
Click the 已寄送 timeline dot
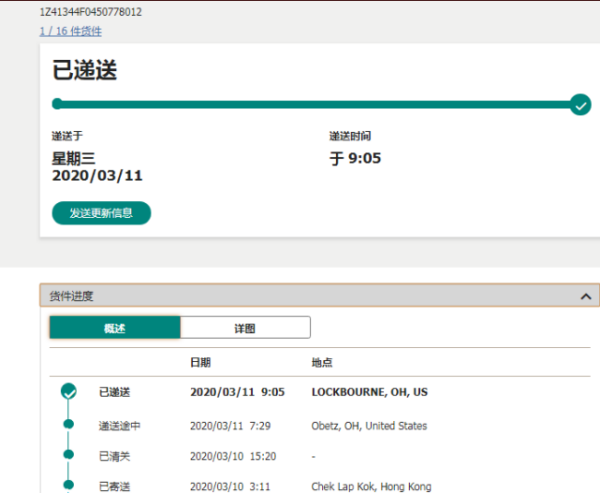[x=68, y=485]
